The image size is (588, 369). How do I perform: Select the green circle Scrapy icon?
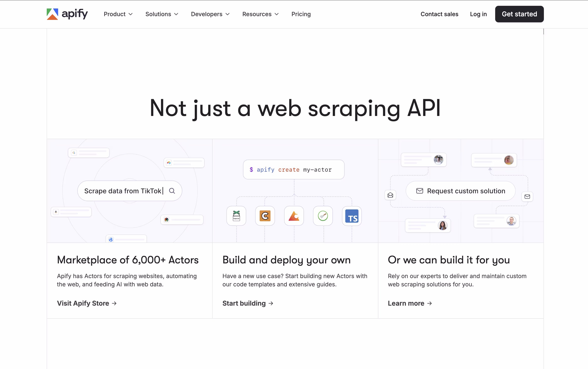323,216
